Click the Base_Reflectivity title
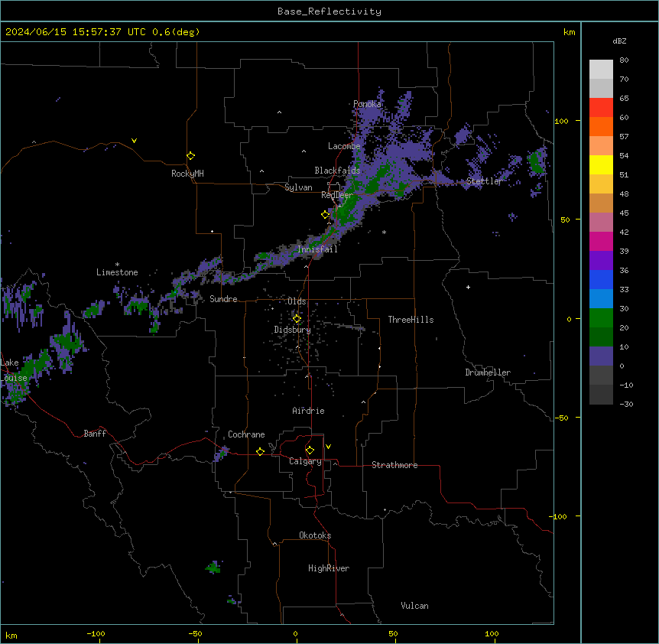 click(329, 11)
